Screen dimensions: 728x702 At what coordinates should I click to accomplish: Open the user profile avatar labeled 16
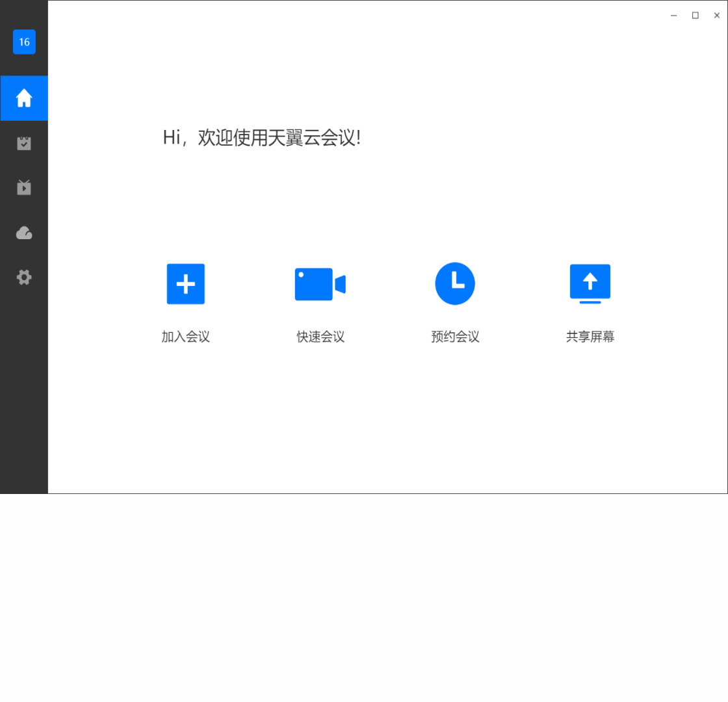point(24,42)
